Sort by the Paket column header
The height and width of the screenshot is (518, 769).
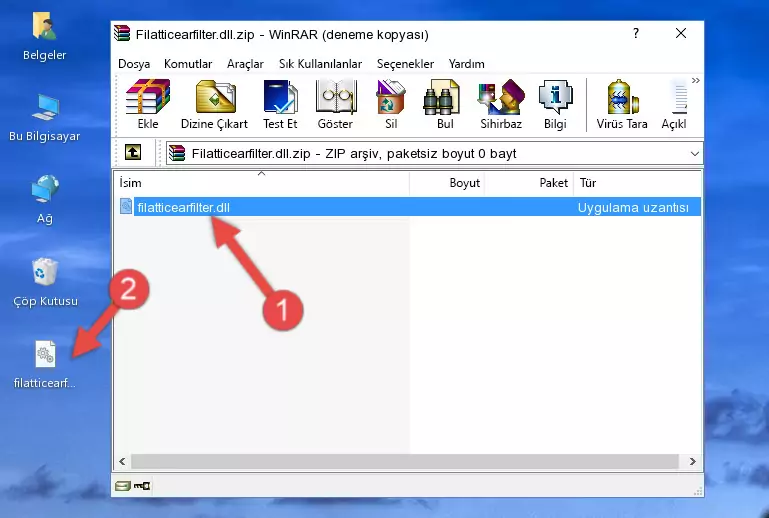pos(529,182)
